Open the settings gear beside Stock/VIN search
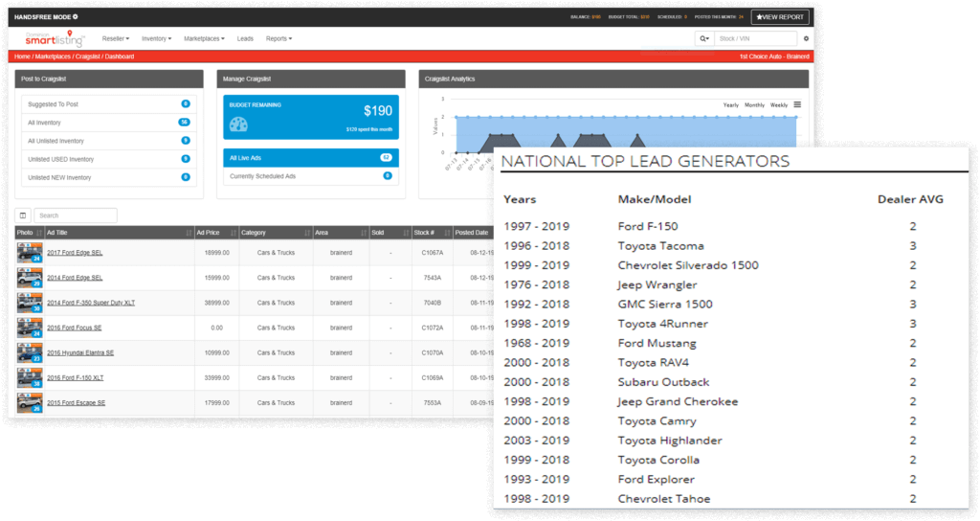The height and width of the screenshot is (521, 980). coord(806,38)
